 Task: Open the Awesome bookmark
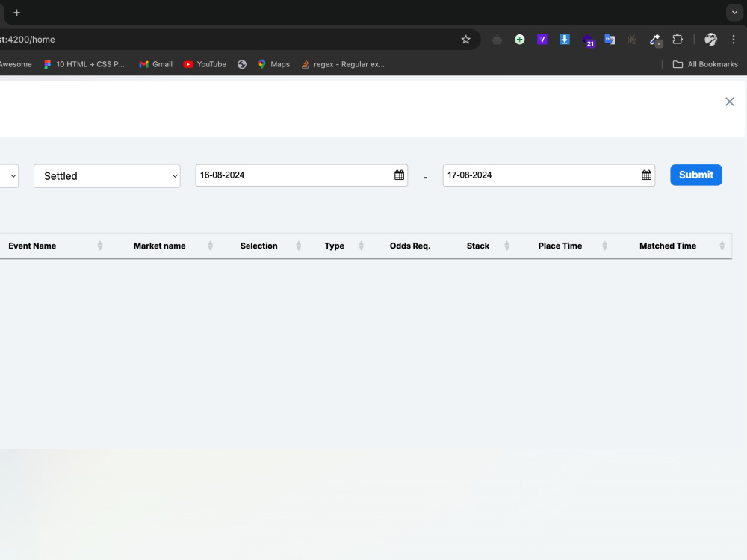[x=16, y=64]
